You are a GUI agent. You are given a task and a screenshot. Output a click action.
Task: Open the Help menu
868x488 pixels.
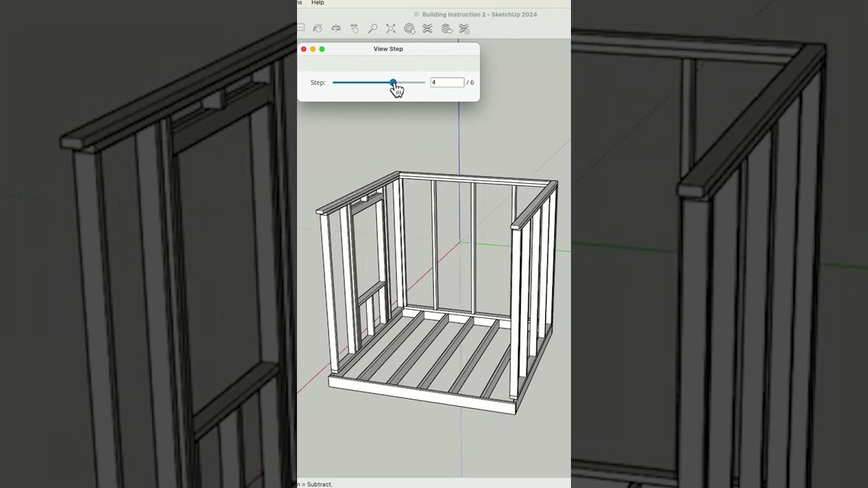point(316,3)
